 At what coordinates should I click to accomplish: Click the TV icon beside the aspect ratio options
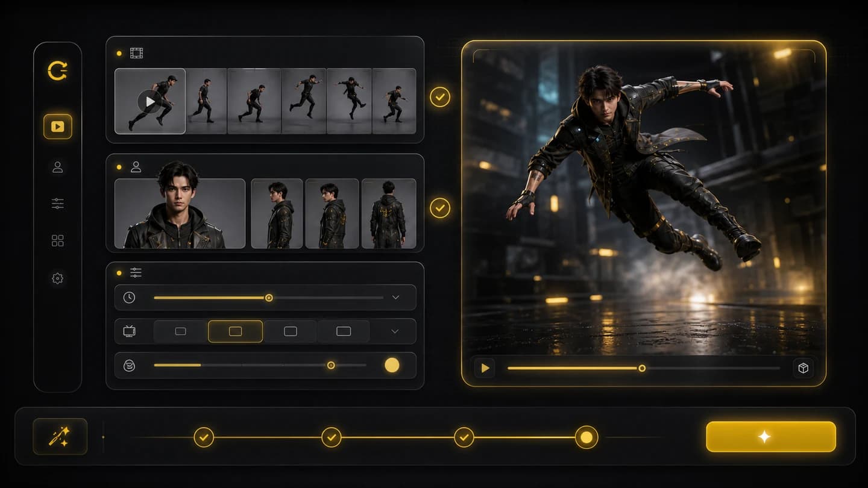pyautogui.click(x=129, y=331)
